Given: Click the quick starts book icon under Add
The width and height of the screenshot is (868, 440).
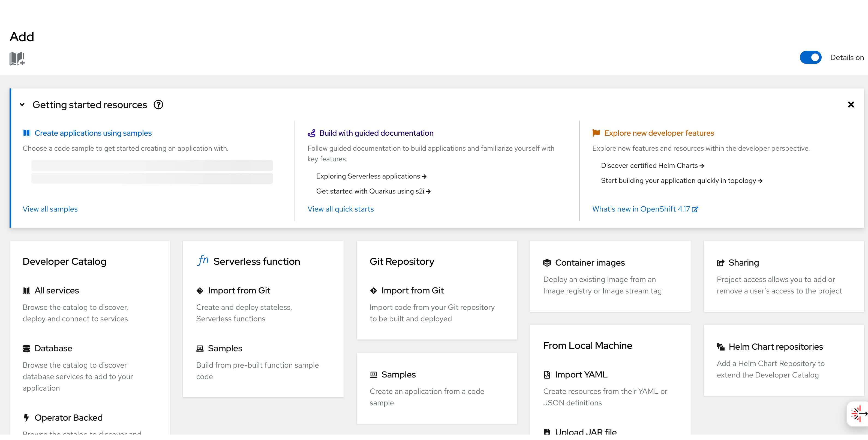Looking at the screenshot, I should [x=17, y=59].
